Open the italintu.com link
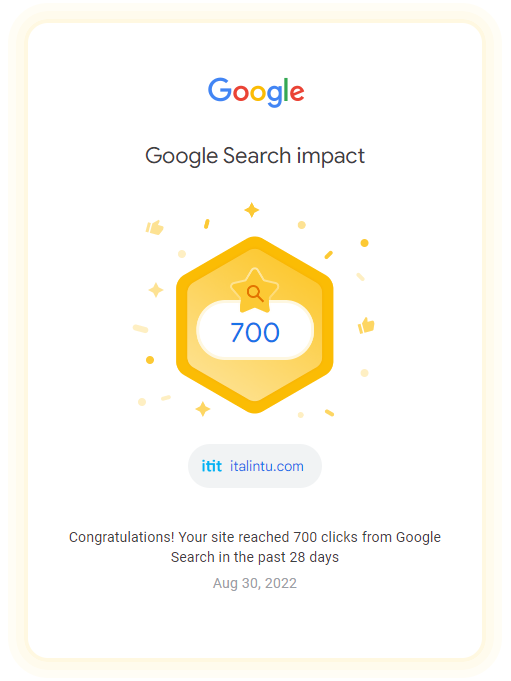 267,466
